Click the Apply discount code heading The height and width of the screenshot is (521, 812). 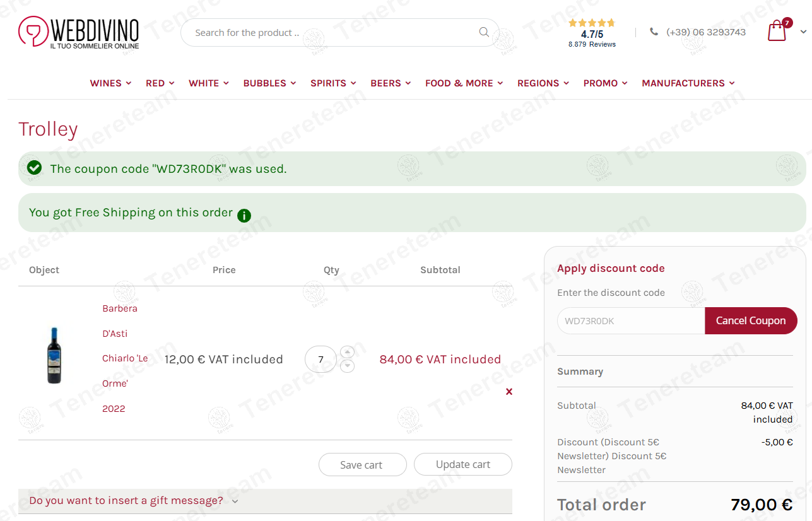611,268
